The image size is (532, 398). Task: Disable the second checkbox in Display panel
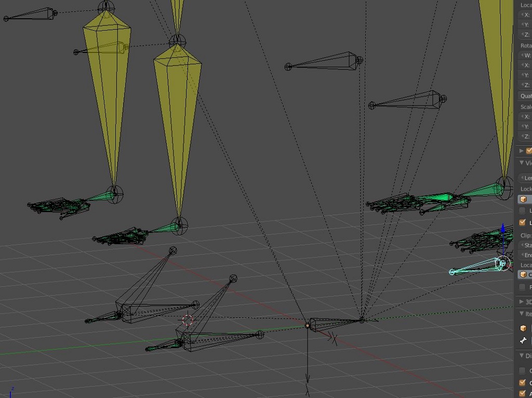point(523,383)
